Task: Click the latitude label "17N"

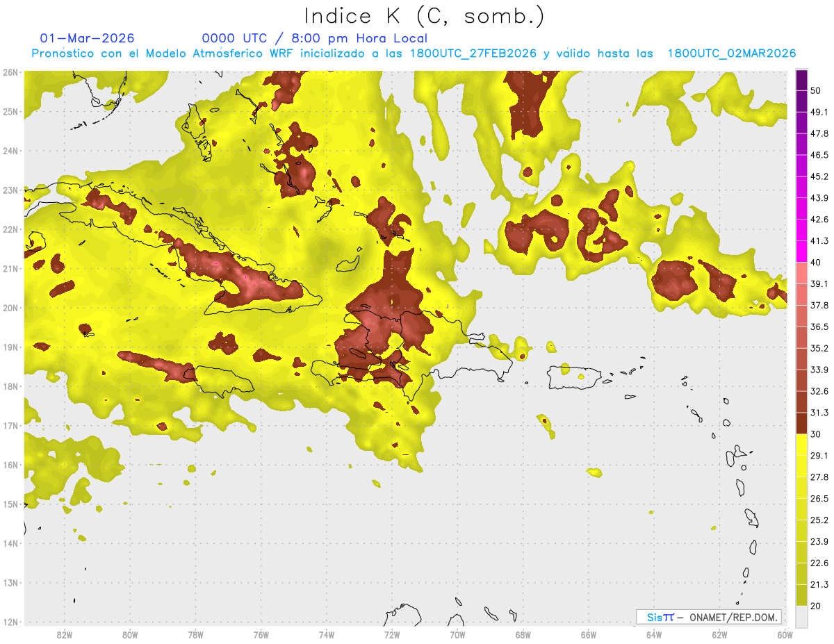Action: (x=10, y=425)
